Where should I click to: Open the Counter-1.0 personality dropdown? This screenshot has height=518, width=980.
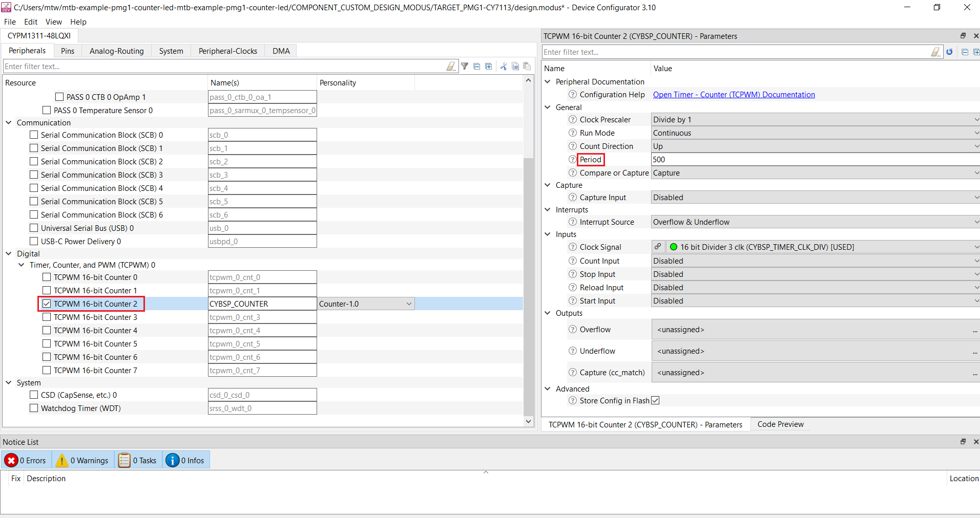(x=366, y=304)
